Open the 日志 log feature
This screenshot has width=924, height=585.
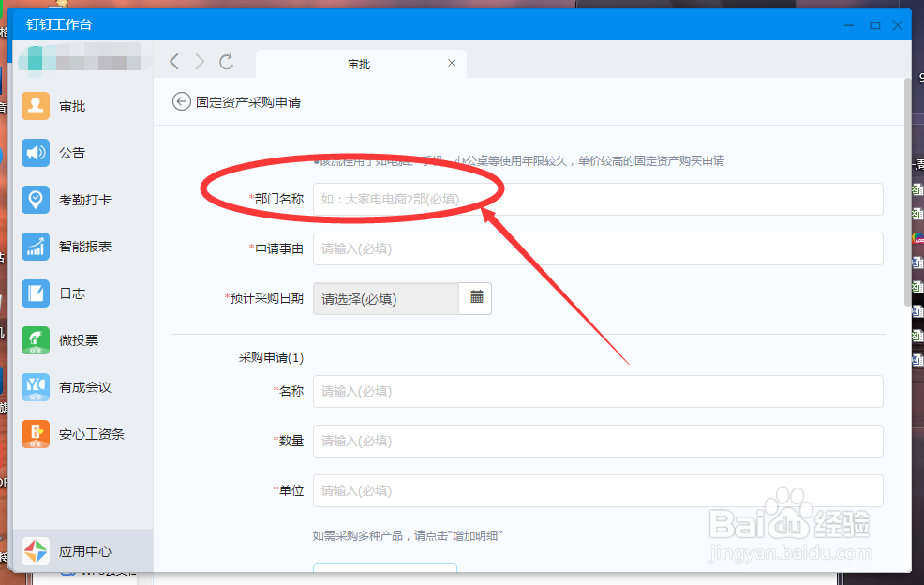click(x=36, y=293)
